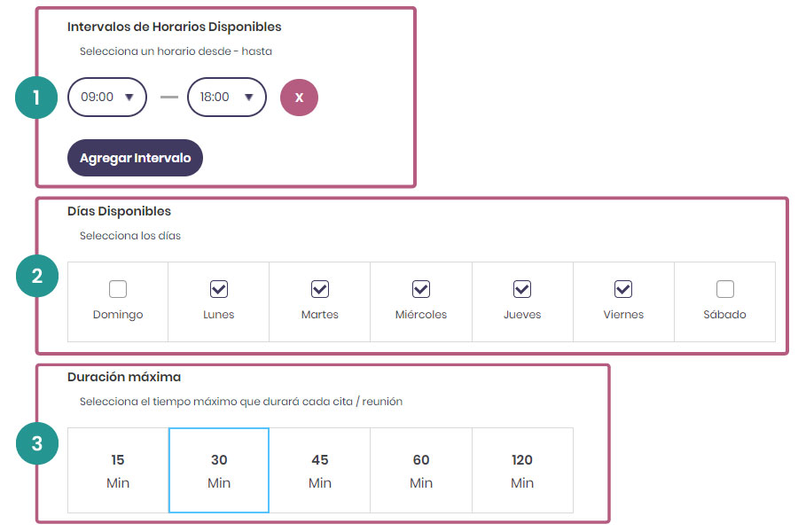Open the 18:00 end time dropdown
Screen dimensions: 798x532
[226, 97]
